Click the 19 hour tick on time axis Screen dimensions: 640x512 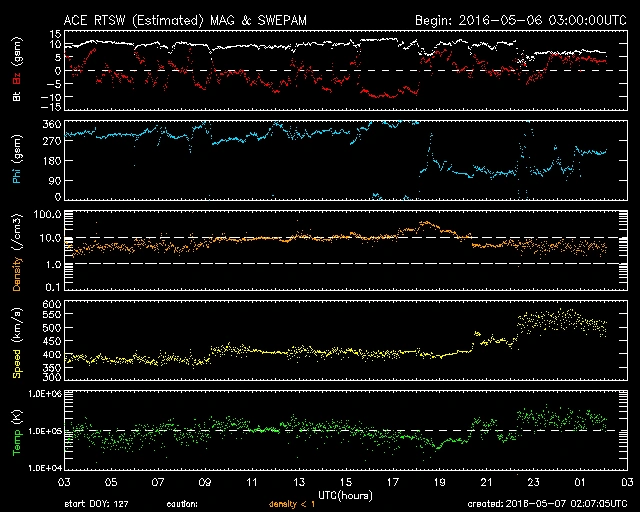pyautogui.click(x=439, y=482)
